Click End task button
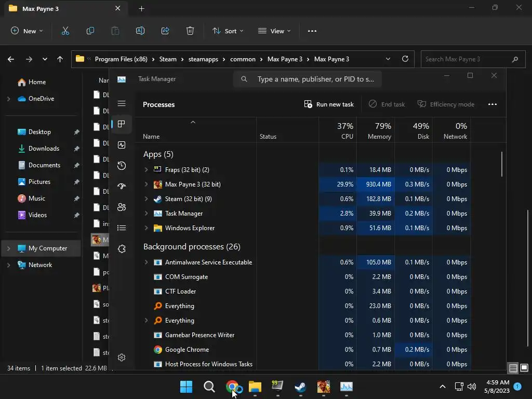Viewport: 532px width, 399px height. [x=387, y=104]
